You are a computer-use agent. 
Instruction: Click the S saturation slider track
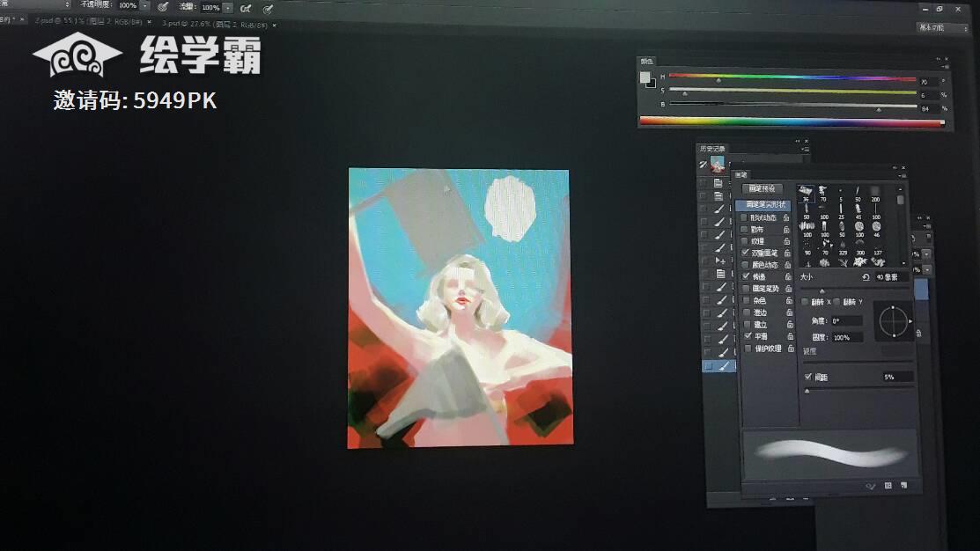coord(792,91)
